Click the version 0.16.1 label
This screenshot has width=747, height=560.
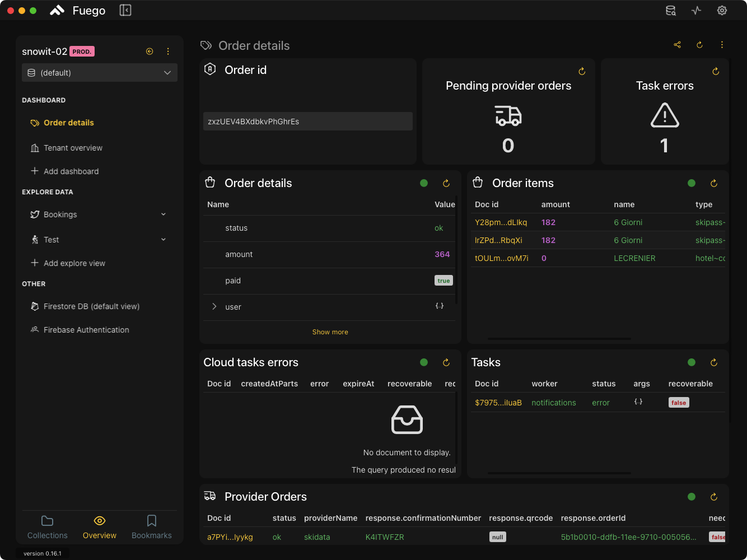43,553
